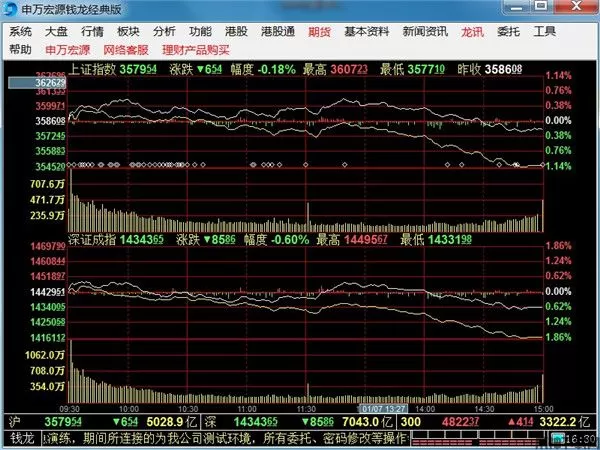Open the 行情 menu
The image size is (600, 450).
[92, 32]
